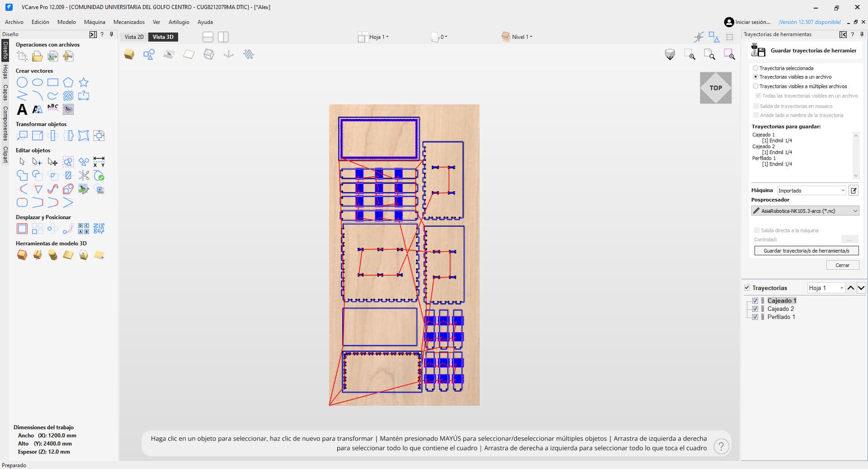The width and height of the screenshot is (868, 469).
Task: Choose Trayectorias visibles a un archivo
Action: 755,77
